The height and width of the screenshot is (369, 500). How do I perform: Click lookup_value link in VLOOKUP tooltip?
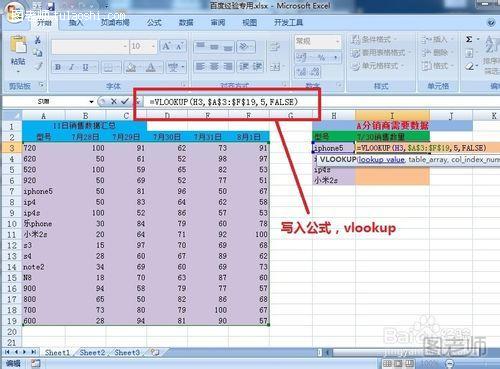382,160
